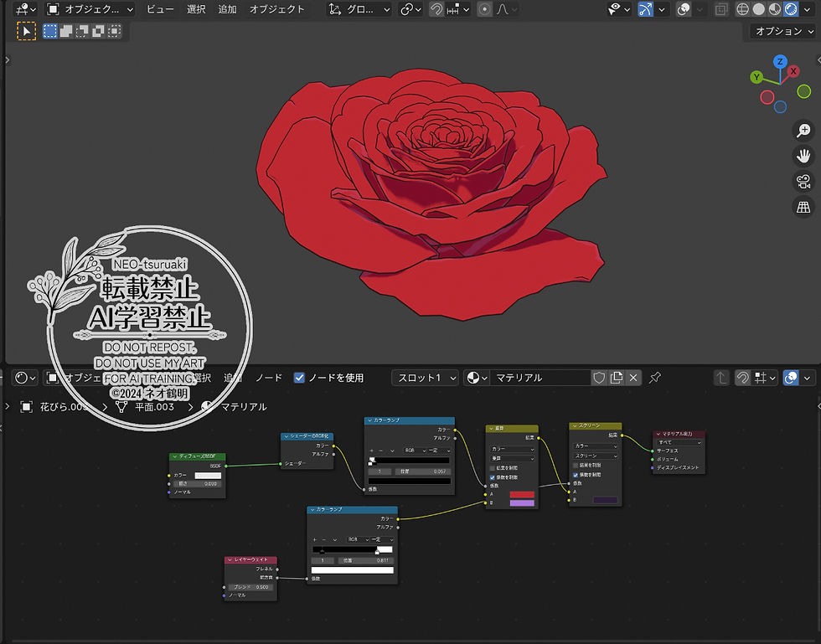Toggle viewport gizmo display
Viewport: 821px width, 644px height.
[x=646, y=9]
